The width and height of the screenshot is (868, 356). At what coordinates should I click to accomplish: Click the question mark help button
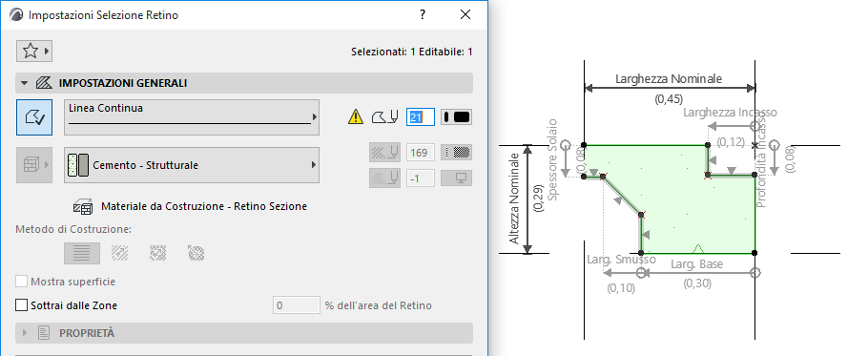[x=423, y=15]
